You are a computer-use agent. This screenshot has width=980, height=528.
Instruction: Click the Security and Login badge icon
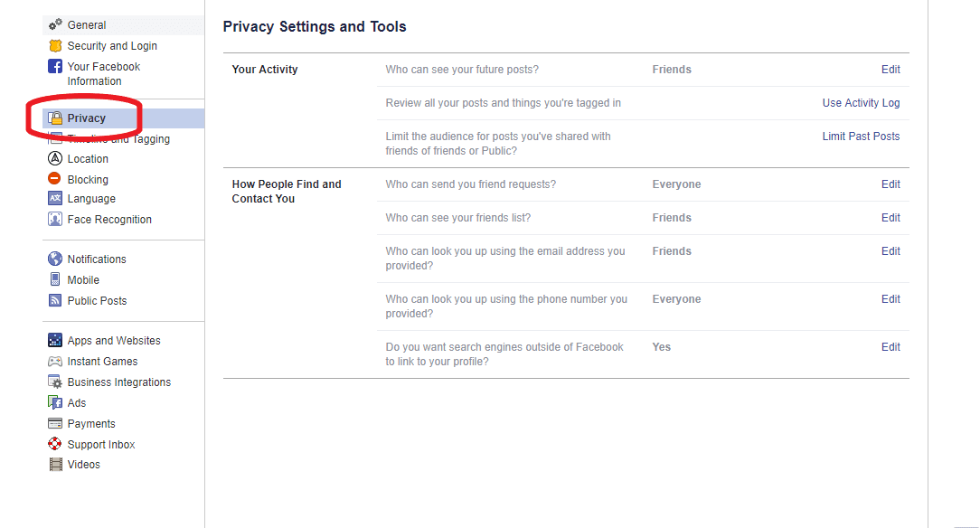point(55,45)
